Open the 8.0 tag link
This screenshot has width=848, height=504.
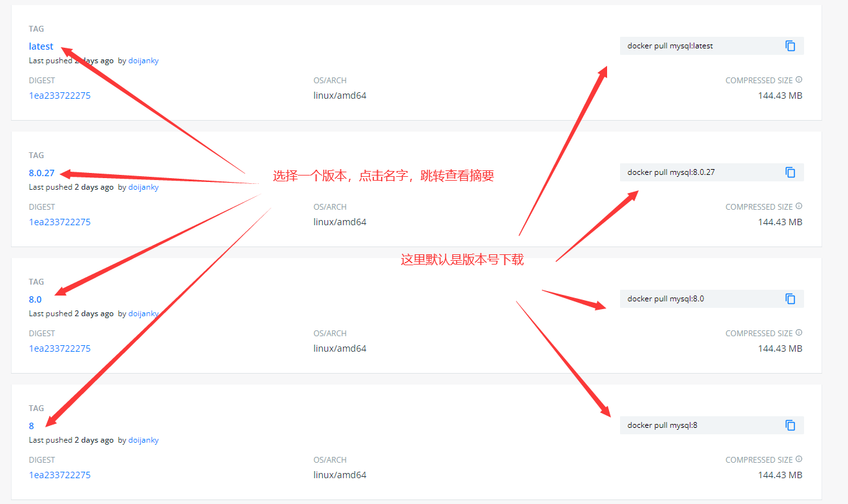(x=35, y=299)
